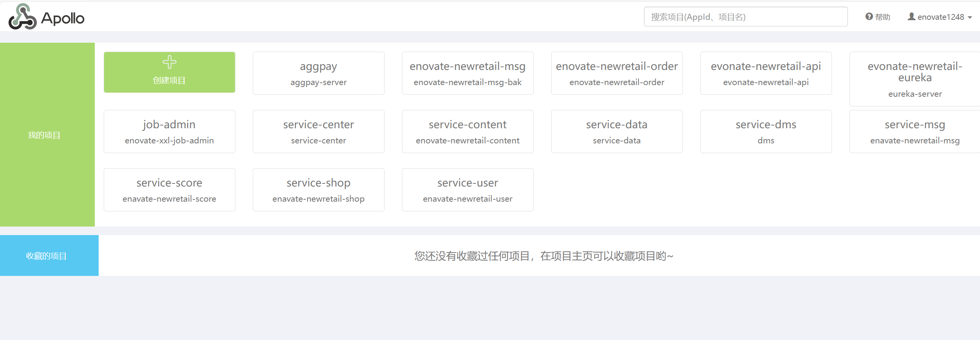Click the help question mark icon

pyautogui.click(x=869, y=17)
